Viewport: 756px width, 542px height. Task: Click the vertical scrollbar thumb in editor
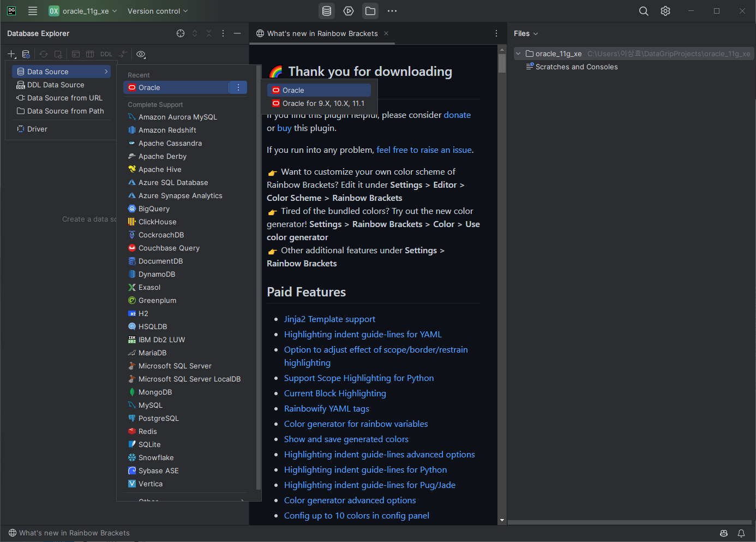(x=502, y=63)
